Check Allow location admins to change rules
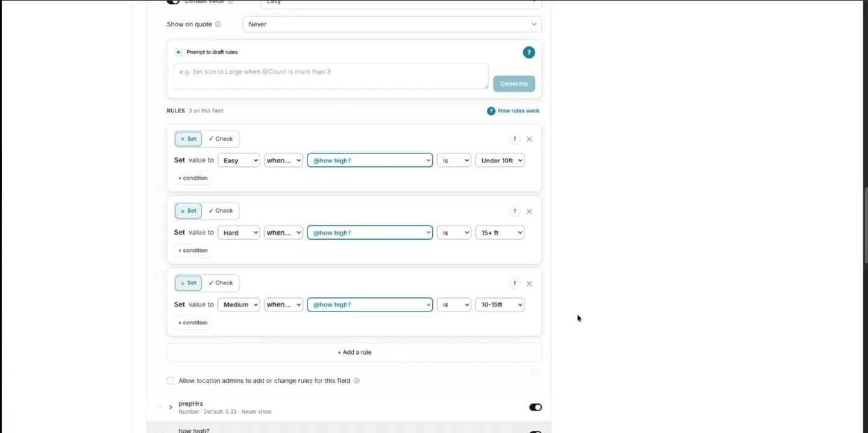The height and width of the screenshot is (433, 868). pyautogui.click(x=171, y=381)
